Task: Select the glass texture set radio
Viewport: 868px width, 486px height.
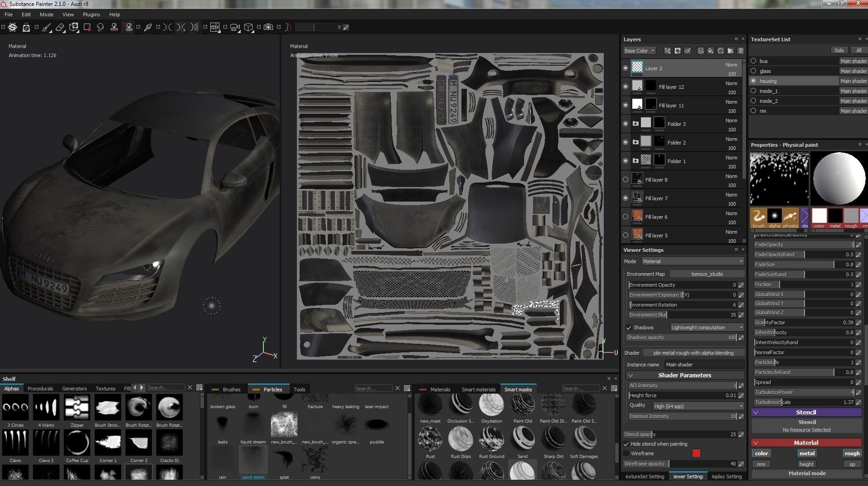Action: click(x=753, y=71)
